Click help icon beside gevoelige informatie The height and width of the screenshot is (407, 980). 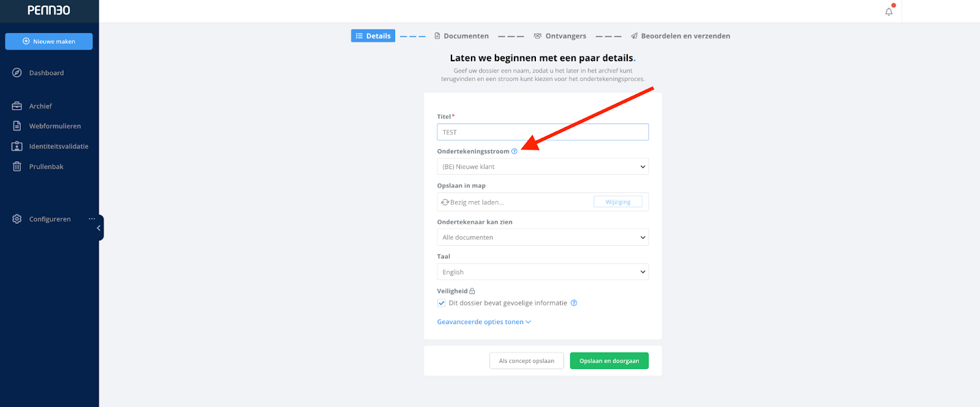coord(574,303)
